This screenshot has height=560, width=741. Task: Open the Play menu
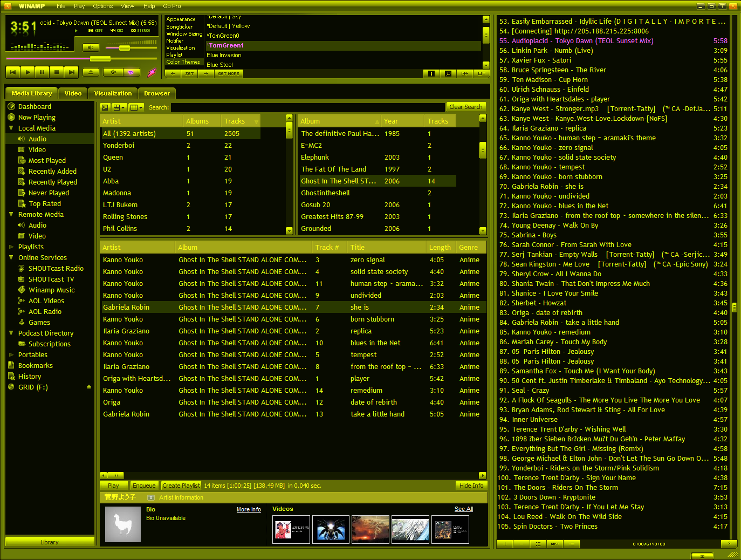point(79,6)
